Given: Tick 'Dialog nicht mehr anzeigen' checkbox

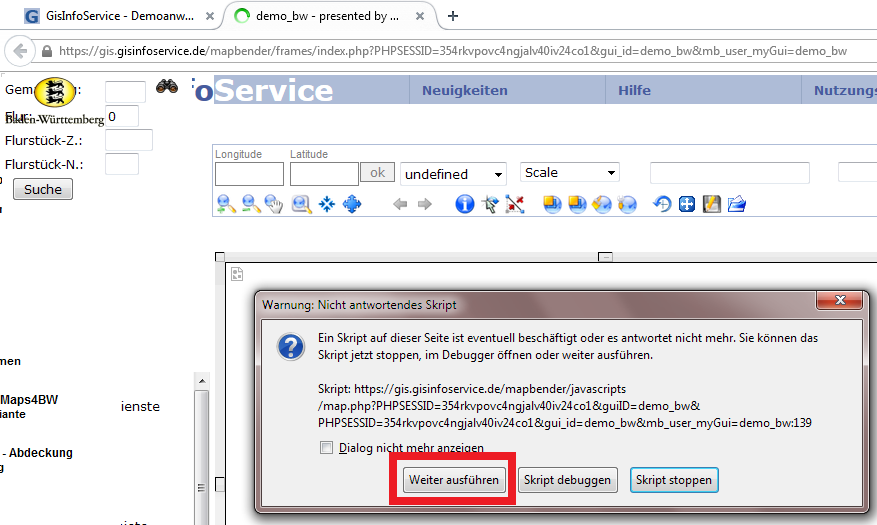Looking at the screenshot, I should 326,448.
